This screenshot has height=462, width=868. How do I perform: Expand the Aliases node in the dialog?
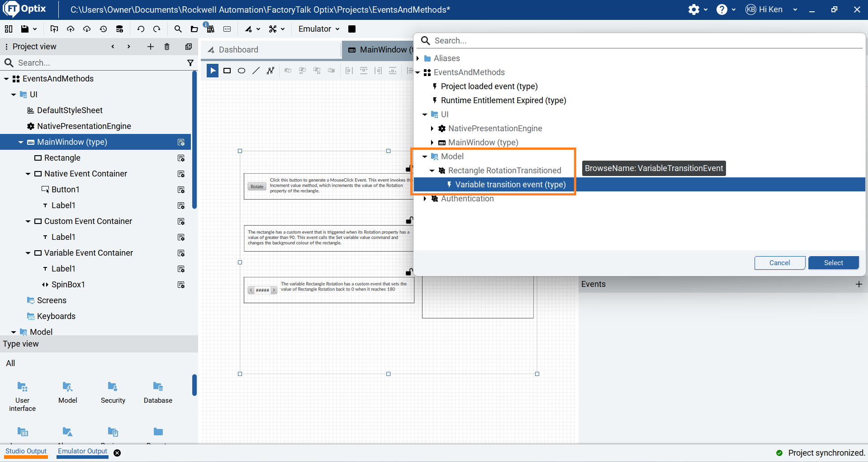(x=417, y=58)
